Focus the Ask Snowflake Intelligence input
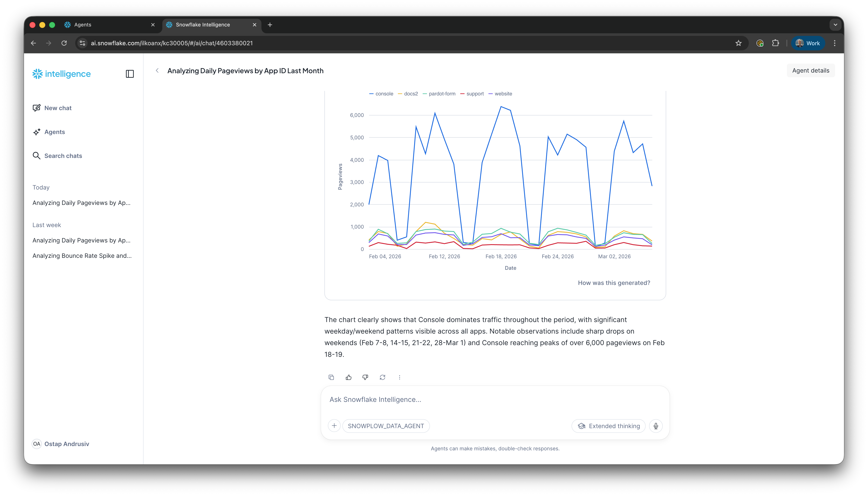Viewport: 868px width, 496px height. click(494, 400)
